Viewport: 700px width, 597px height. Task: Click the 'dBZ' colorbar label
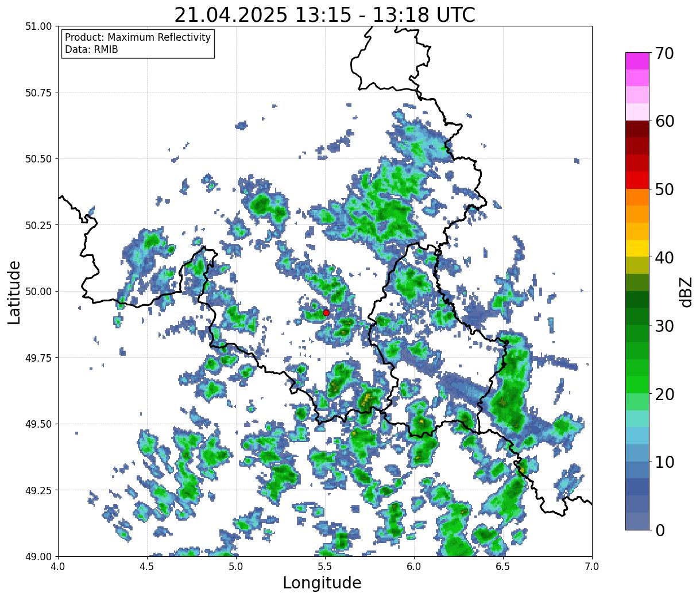click(686, 292)
